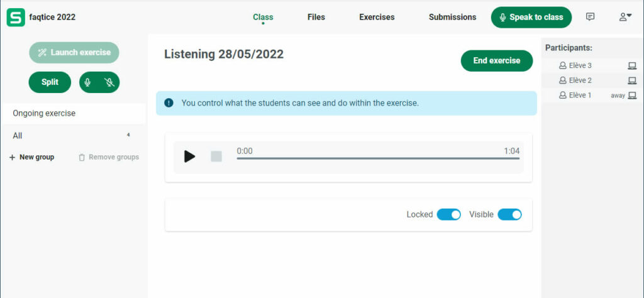Open the Submissions tab
The height and width of the screenshot is (298, 644).
[452, 17]
